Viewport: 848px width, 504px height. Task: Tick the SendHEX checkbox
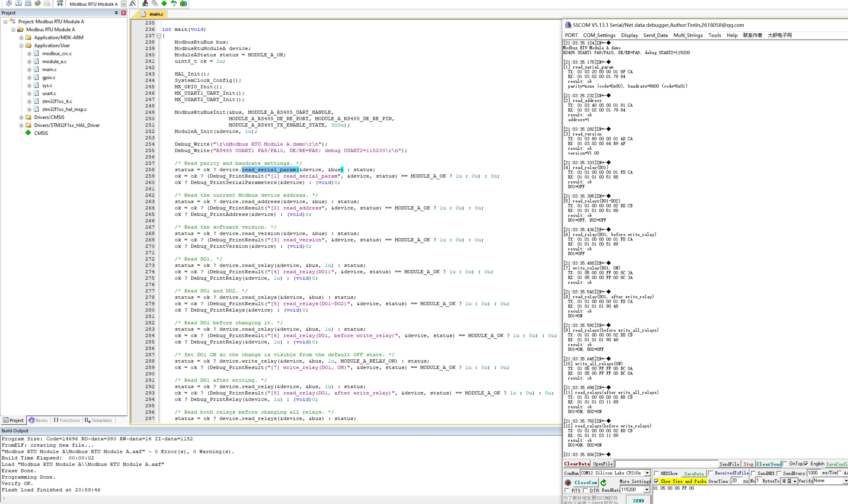[x=753, y=473]
